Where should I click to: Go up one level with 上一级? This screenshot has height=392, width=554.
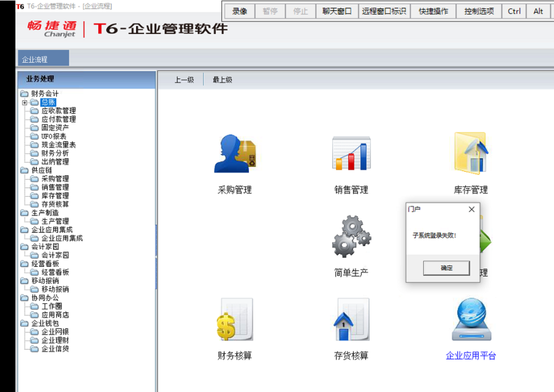coord(184,80)
